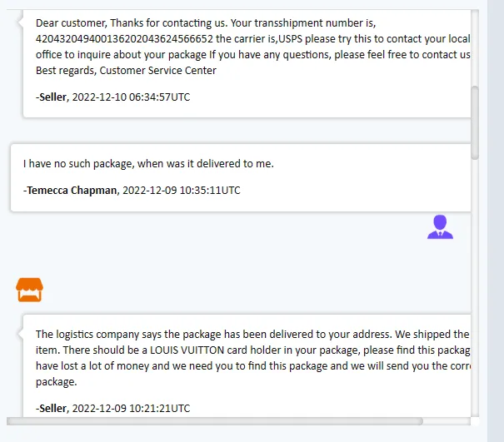Click the horizontal scrollbar thumb at bottom
Image resolution: width=504 pixels, height=442 pixels.
point(217,421)
